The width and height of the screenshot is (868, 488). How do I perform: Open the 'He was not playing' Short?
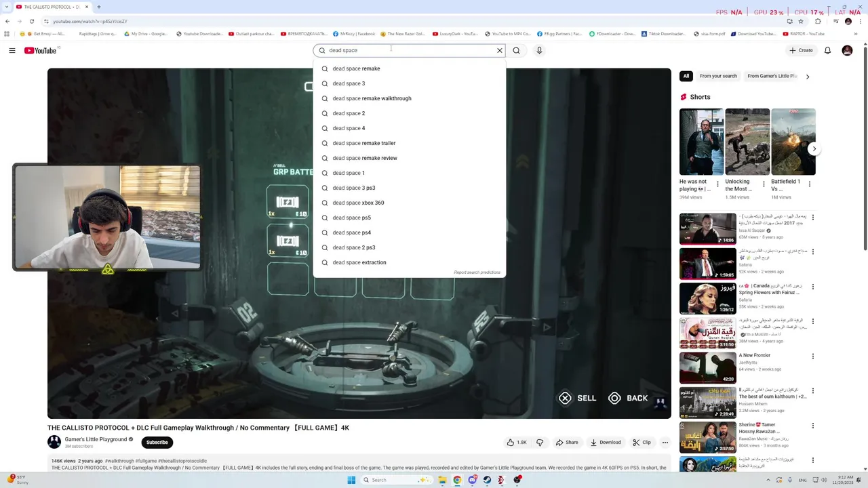[701, 142]
